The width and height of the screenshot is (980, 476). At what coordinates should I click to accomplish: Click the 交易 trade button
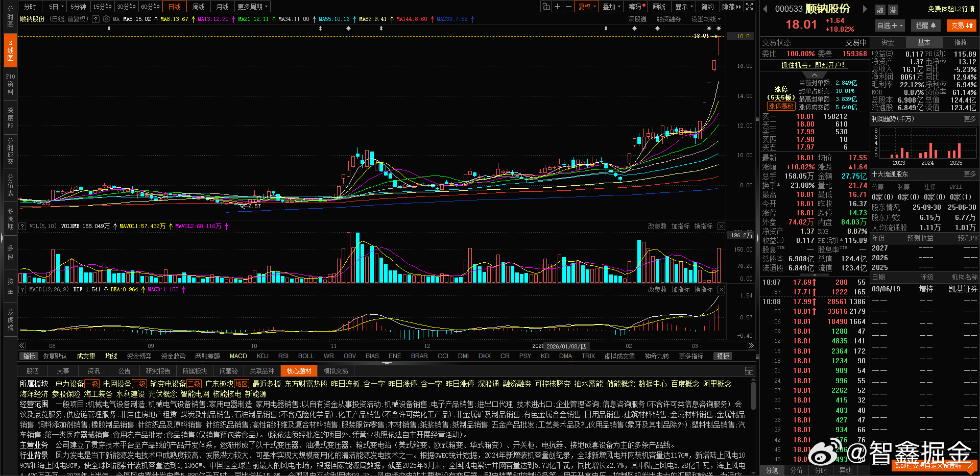point(961,25)
